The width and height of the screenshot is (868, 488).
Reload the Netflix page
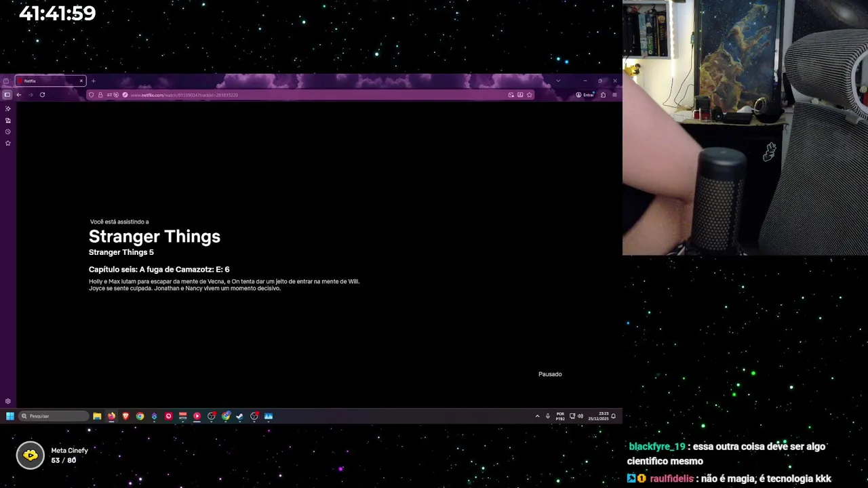tap(42, 95)
